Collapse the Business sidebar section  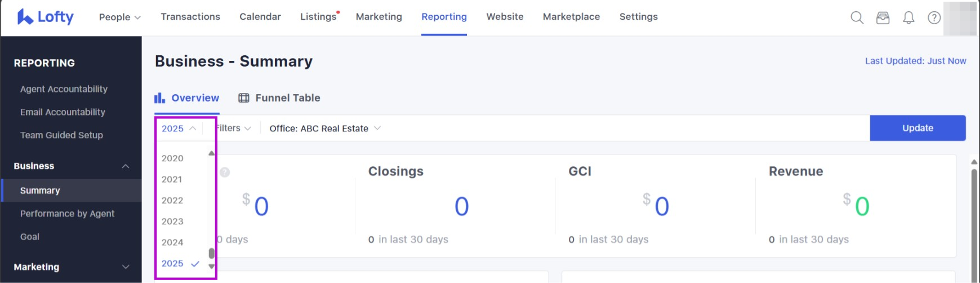(126, 166)
